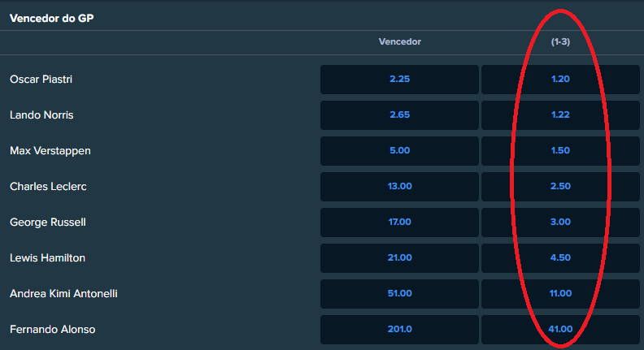Click the Vencedor column header
This screenshot has width=644, height=350.
click(399, 42)
